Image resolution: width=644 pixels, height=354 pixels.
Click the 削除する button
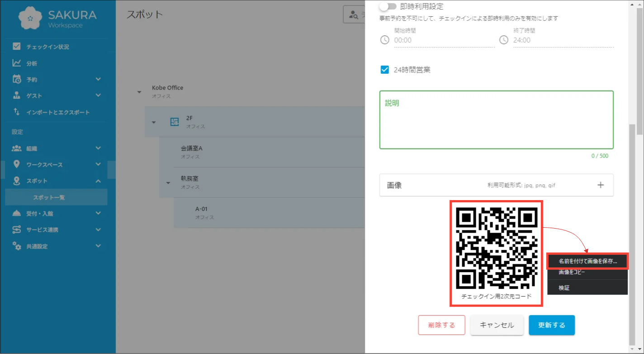point(441,325)
